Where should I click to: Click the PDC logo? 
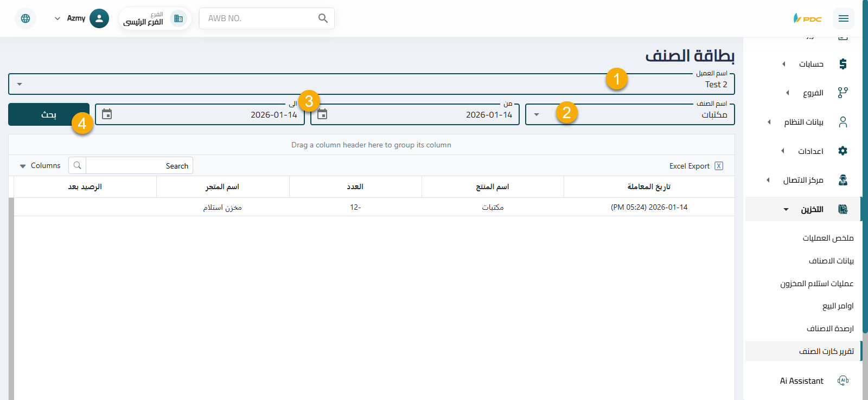tap(807, 18)
